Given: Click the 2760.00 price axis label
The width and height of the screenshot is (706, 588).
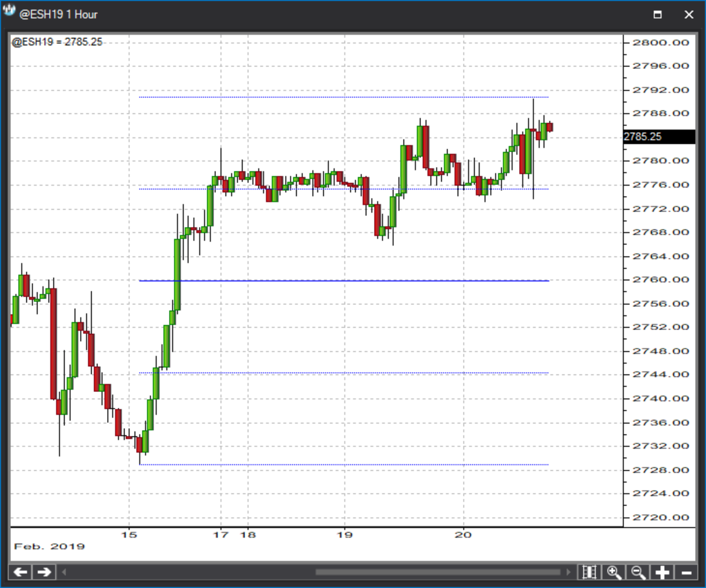Looking at the screenshot, I should 660,280.
